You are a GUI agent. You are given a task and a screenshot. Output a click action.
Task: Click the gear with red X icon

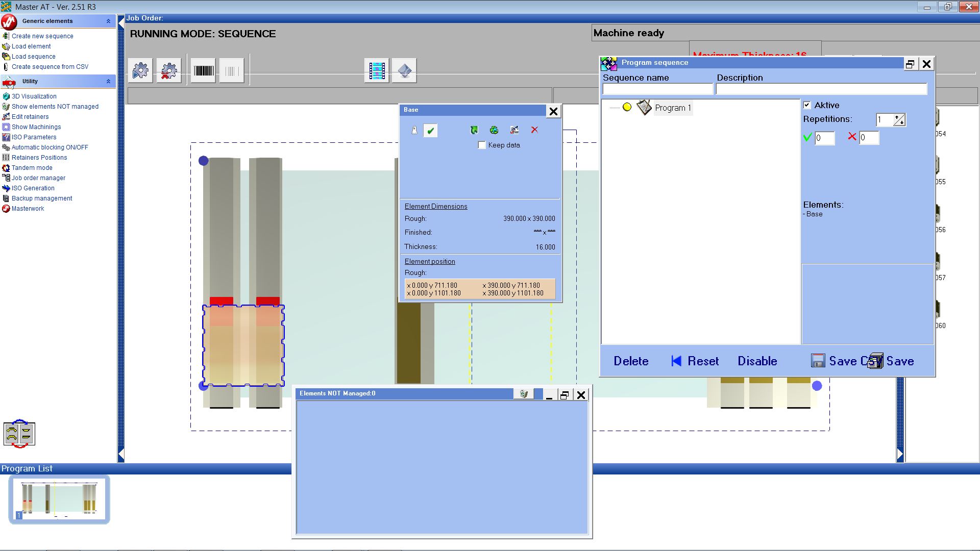click(x=169, y=70)
